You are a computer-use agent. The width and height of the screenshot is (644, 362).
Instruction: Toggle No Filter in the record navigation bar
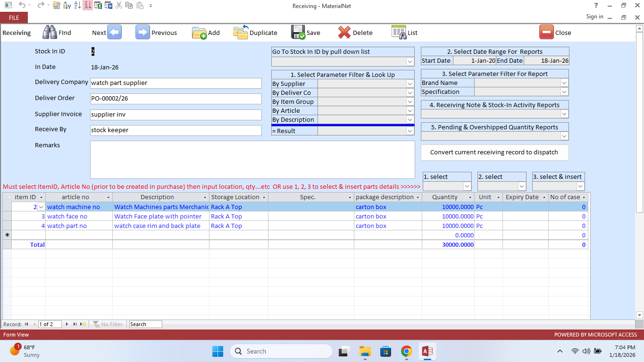108,324
